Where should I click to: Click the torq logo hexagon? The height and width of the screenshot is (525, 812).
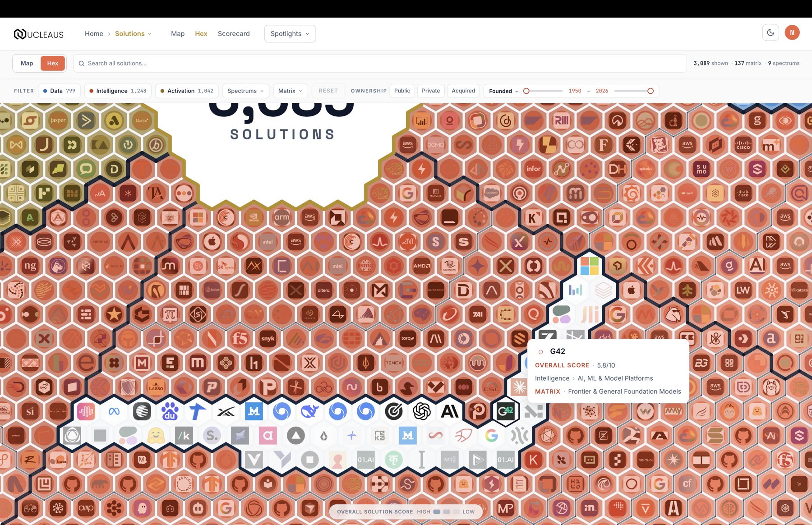408,339
